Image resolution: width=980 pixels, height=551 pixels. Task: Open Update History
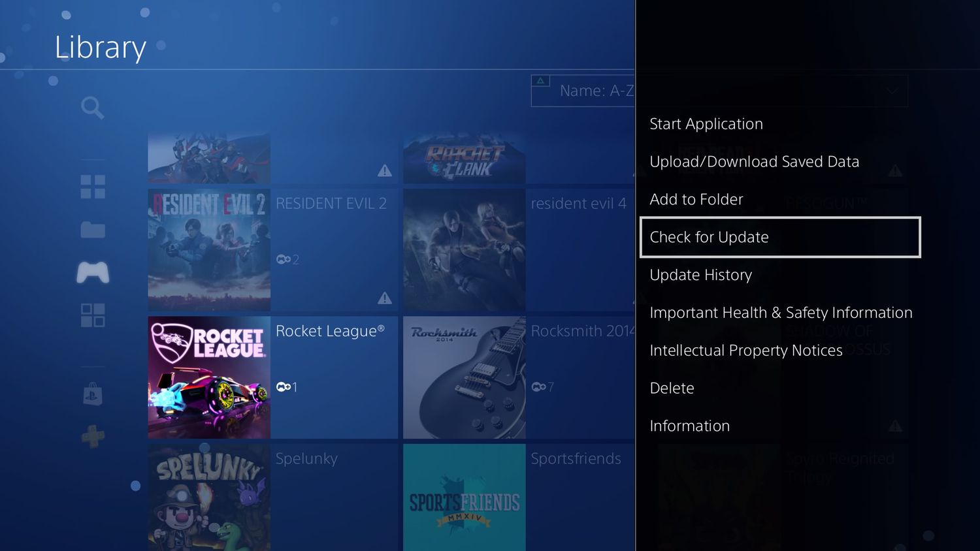(700, 275)
